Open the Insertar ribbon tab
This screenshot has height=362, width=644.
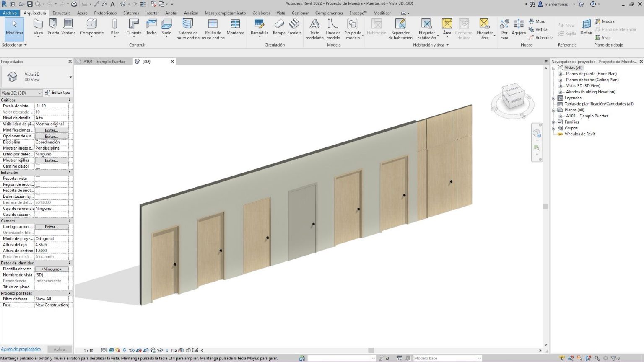coord(151,13)
